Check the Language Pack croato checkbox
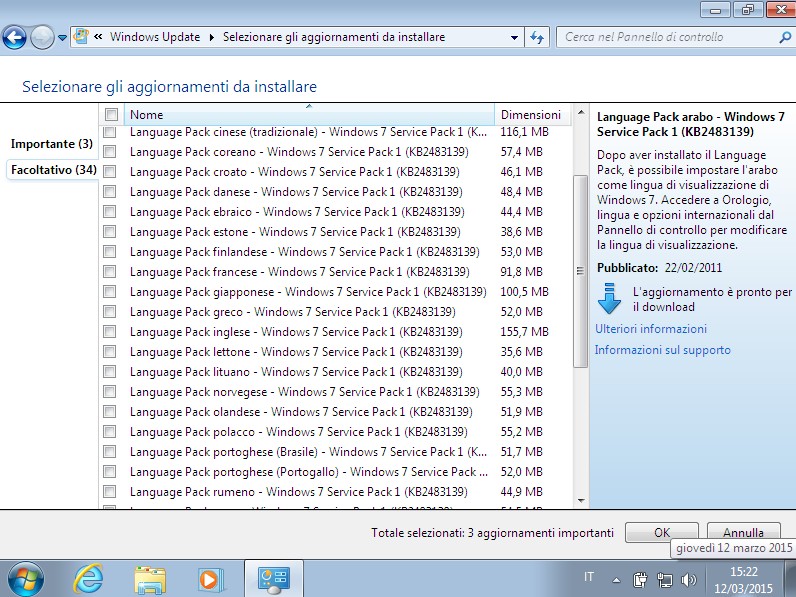This screenshot has height=597, width=796. pyautogui.click(x=110, y=172)
